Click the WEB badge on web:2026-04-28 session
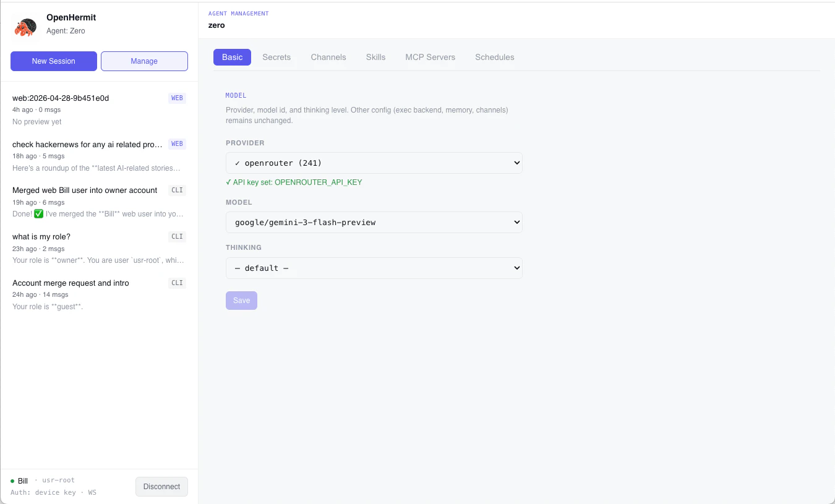The height and width of the screenshot is (504, 835). click(x=177, y=98)
